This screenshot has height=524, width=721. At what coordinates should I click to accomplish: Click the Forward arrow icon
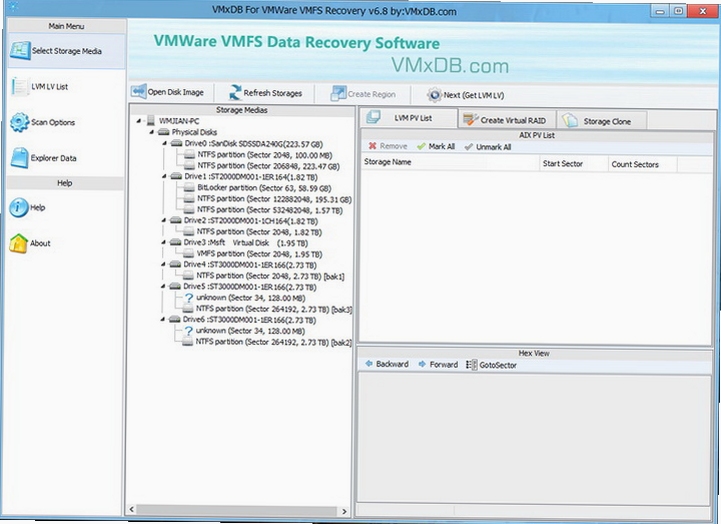(422, 364)
